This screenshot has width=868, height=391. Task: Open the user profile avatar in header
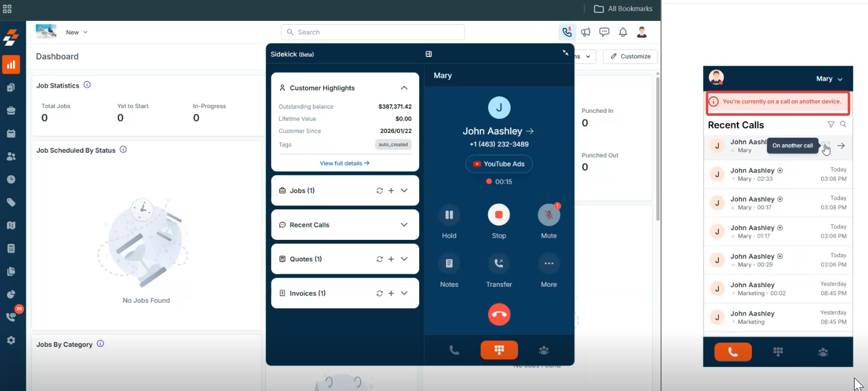point(642,32)
